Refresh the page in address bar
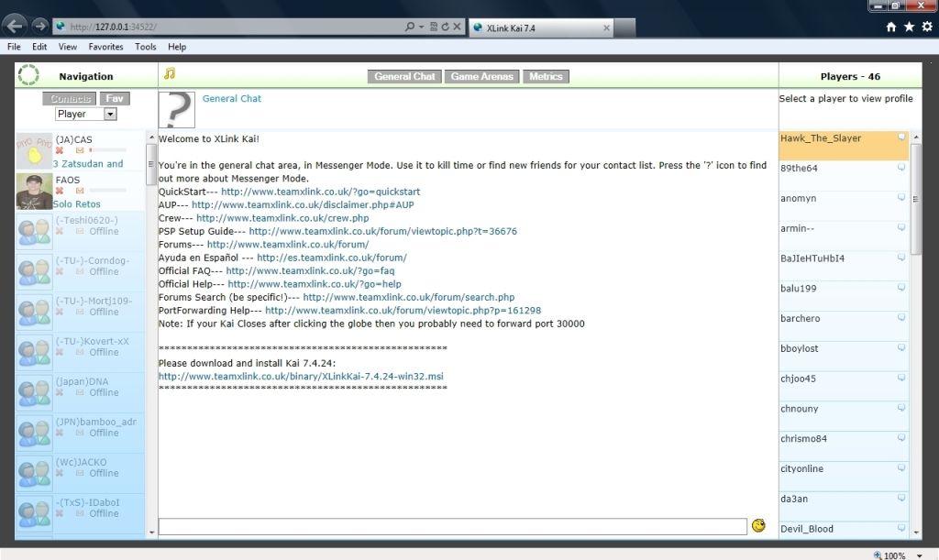 click(x=445, y=27)
